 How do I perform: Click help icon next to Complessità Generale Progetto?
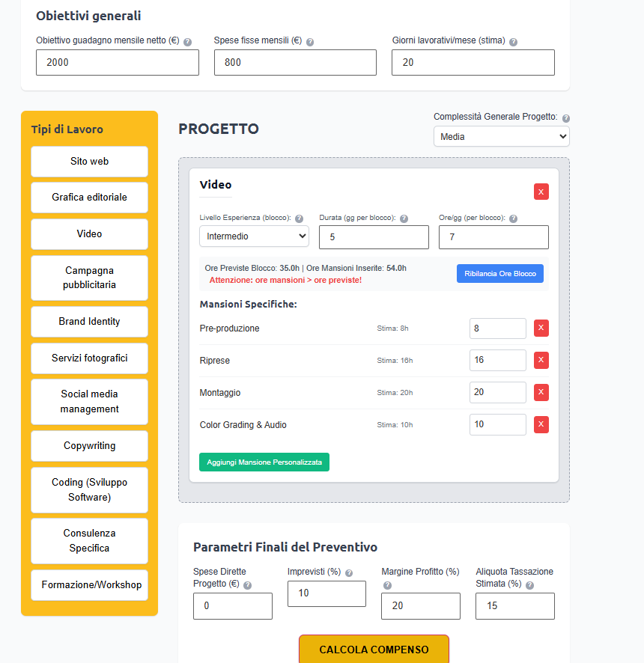[566, 118]
